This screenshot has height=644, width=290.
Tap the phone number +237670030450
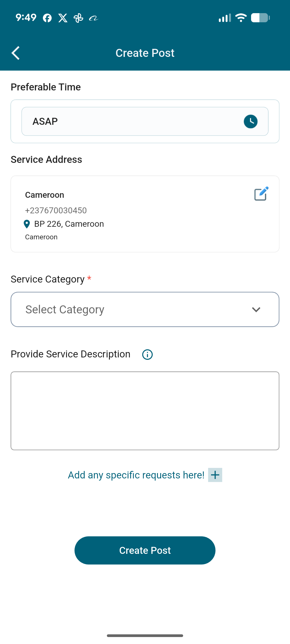tap(56, 210)
